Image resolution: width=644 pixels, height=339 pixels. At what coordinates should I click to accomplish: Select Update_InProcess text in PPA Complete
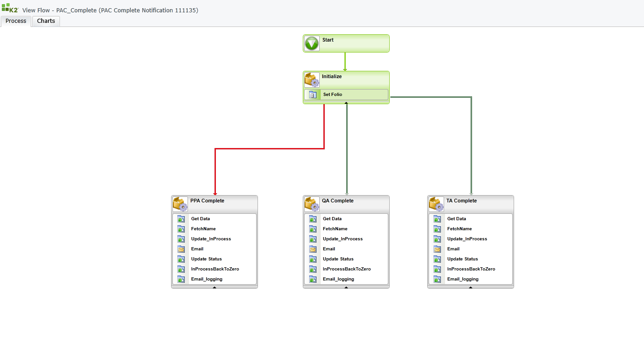tap(211, 239)
